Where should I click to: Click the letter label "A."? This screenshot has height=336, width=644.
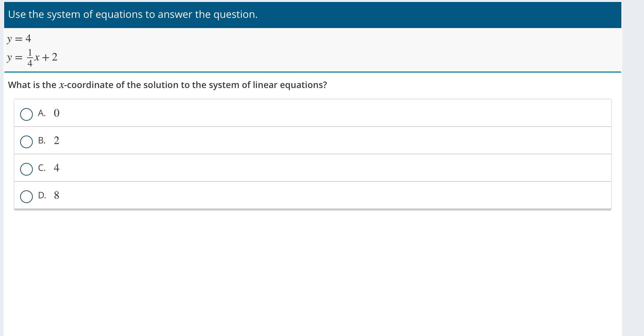pos(42,113)
